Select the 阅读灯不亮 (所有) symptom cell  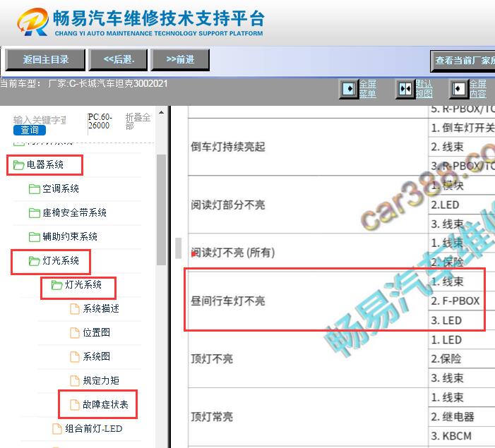[308, 253]
